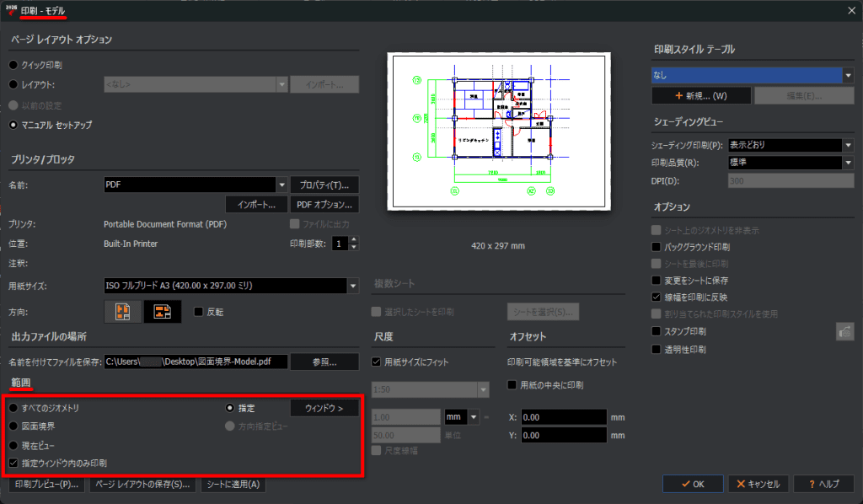Click the stamp settings icon
The height and width of the screenshot is (504, 863).
pyautogui.click(x=844, y=332)
